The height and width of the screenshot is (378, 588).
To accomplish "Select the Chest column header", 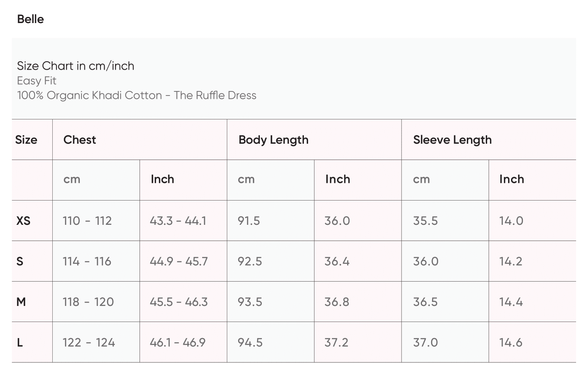I will 79,140.
